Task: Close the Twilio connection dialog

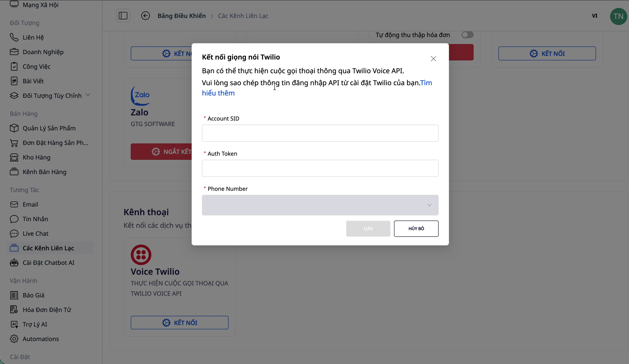Action: (x=433, y=59)
